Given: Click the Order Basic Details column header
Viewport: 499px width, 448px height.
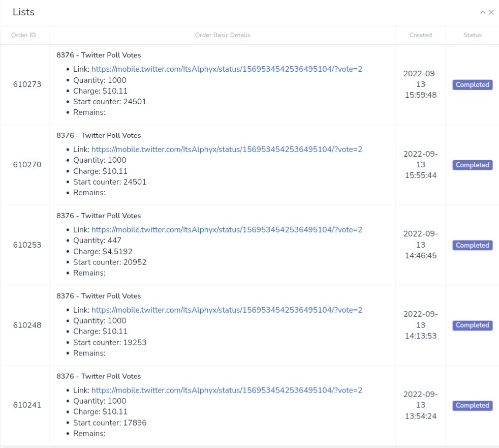Looking at the screenshot, I should coord(223,35).
